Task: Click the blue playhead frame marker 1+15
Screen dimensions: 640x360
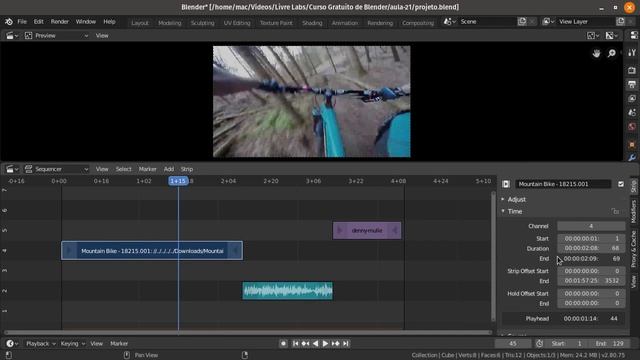Action: click(x=178, y=181)
